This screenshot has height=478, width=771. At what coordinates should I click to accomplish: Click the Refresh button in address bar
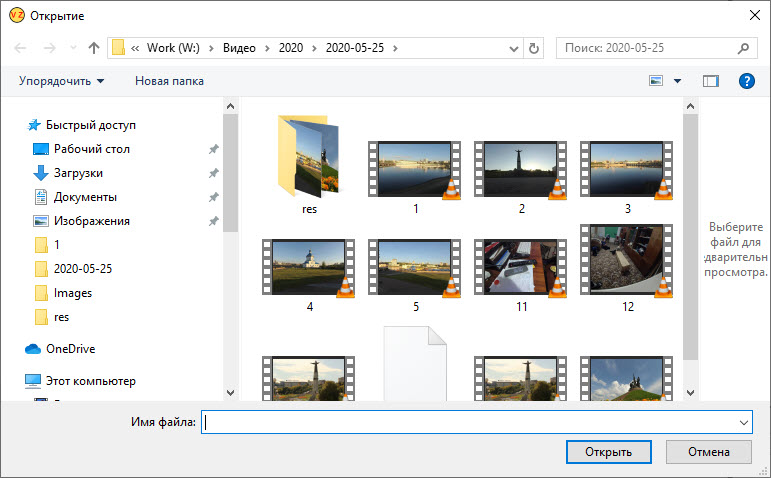coord(534,48)
